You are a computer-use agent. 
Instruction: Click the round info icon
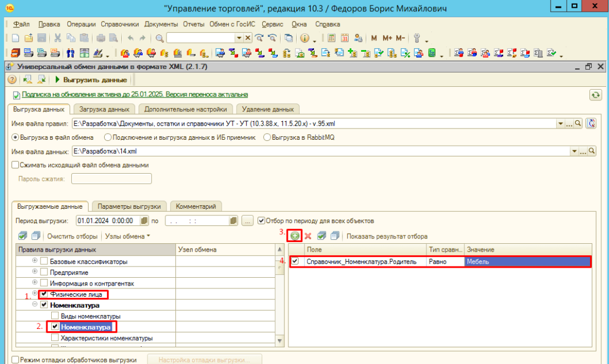[304, 38]
